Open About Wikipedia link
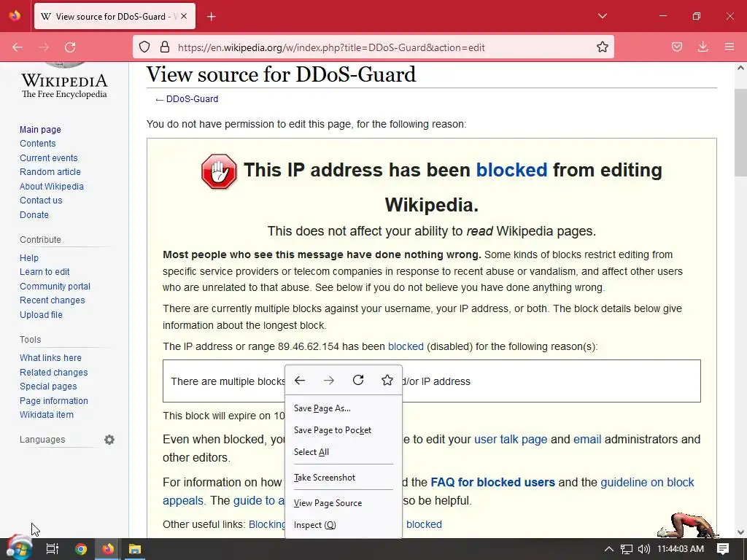Image resolution: width=747 pixels, height=560 pixels. click(52, 187)
